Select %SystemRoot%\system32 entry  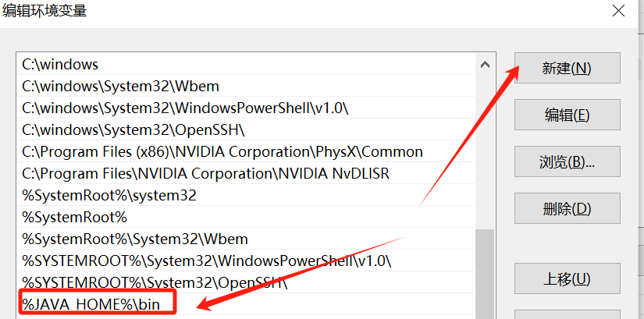coord(246,195)
